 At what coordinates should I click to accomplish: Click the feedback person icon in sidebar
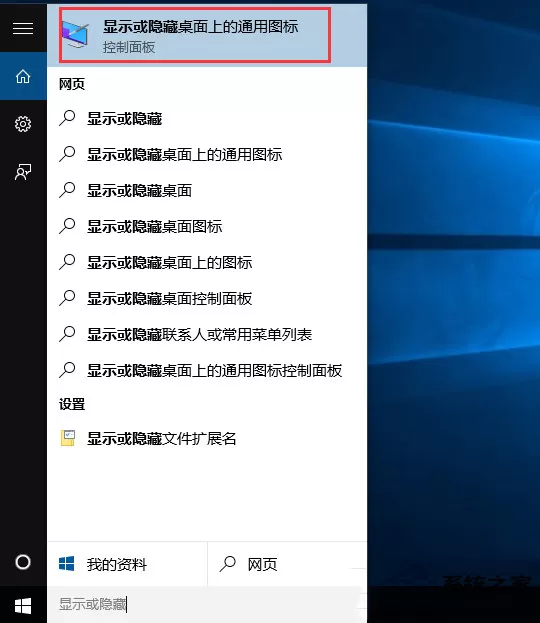pyautogui.click(x=23, y=172)
